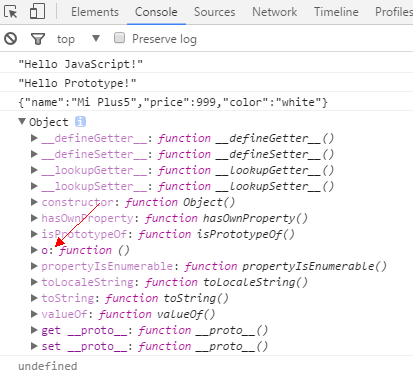
Task: Click the "Hello Prototype!" log line
Action: pyautogui.click(x=77, y=83)
